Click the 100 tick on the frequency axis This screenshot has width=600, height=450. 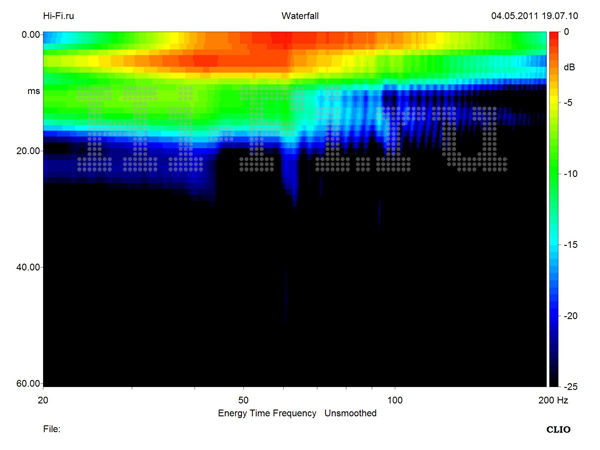point(396,399)
